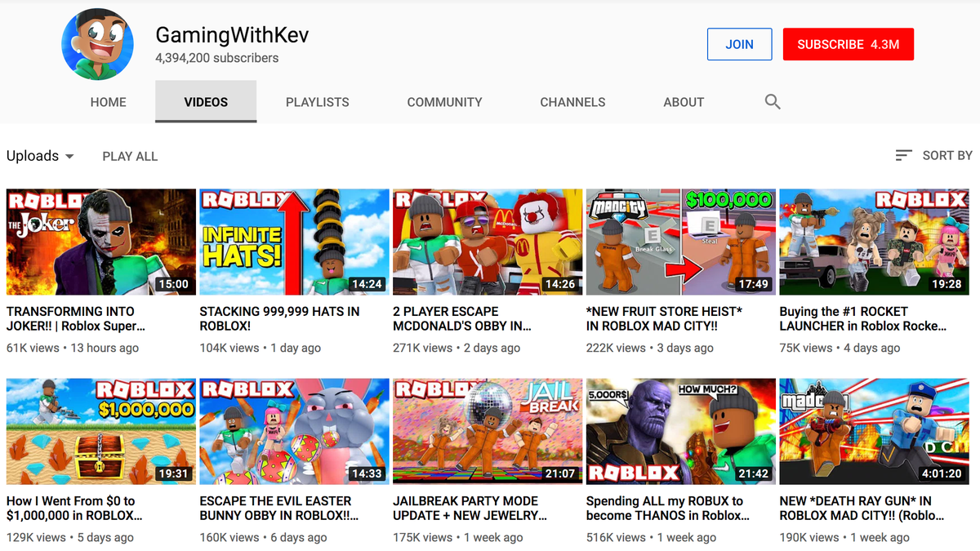The width and height of the screenshot is (980, 551).
Task: Open Jailbreak party mode thumbnail
Action: click(x=488, y=432)
